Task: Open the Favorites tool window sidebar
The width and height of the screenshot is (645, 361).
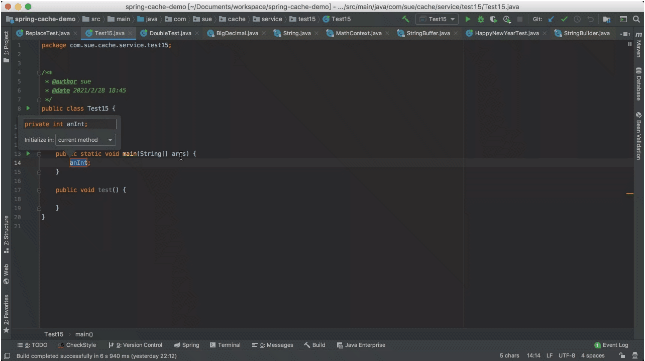Action: (6, 314)
